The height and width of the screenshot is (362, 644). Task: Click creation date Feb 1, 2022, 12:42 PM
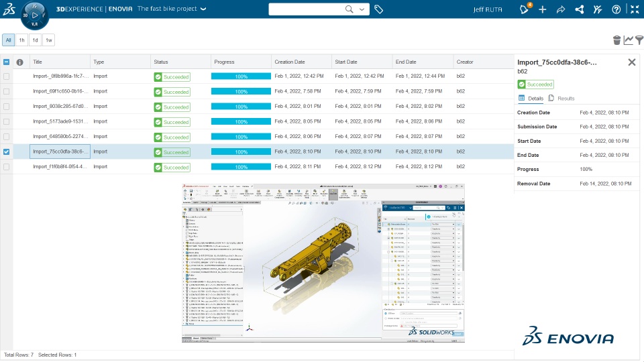click(299, 76)
